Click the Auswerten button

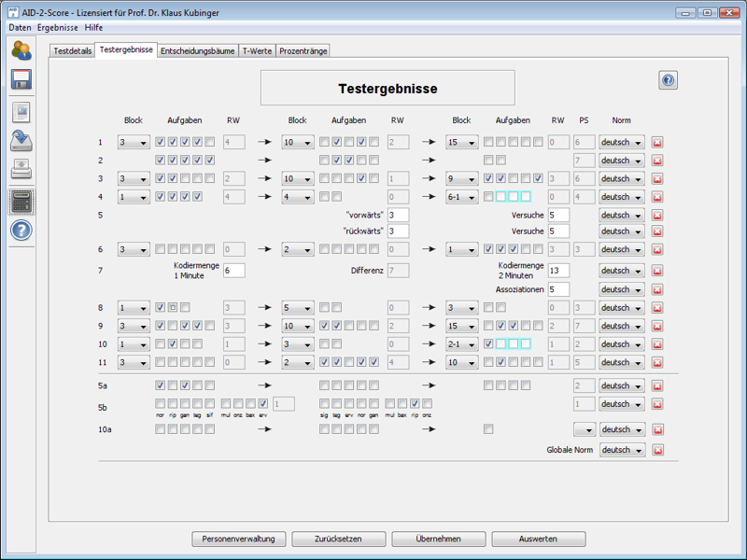point(538,539)
